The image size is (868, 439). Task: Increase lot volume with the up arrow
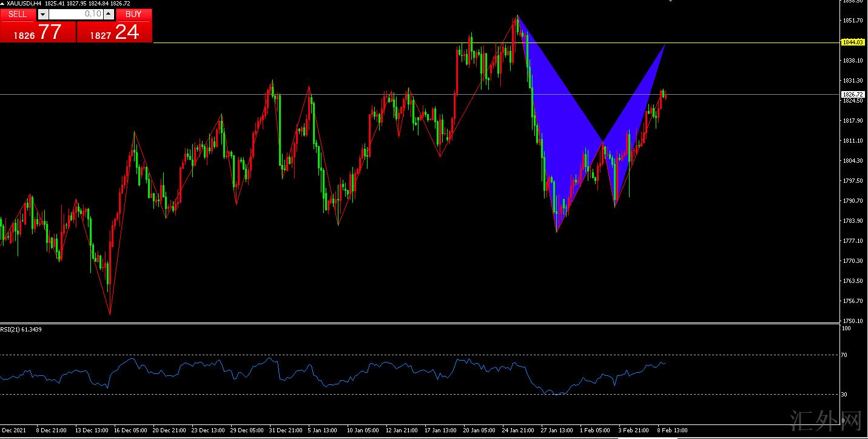[108, 14]
